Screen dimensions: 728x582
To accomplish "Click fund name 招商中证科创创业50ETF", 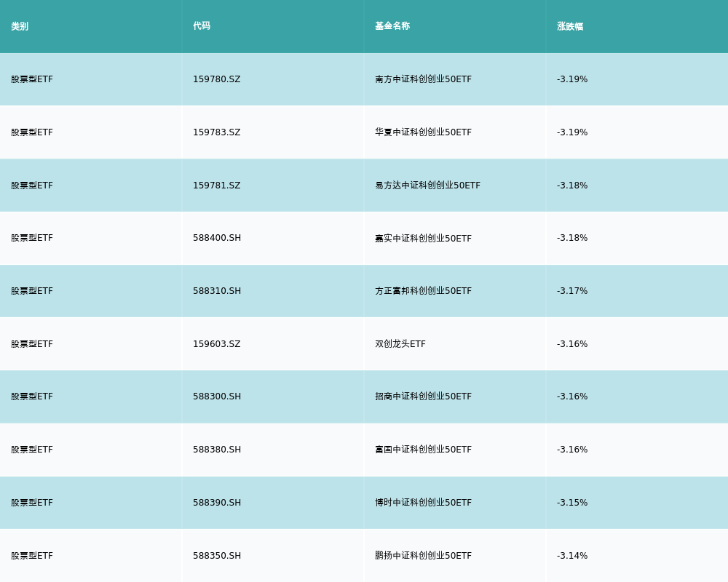I will point(424,396).
